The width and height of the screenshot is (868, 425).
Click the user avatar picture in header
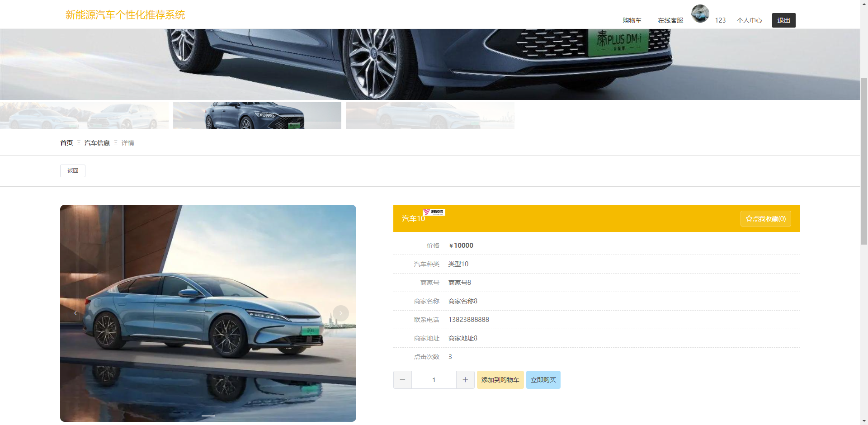(700, 14)
